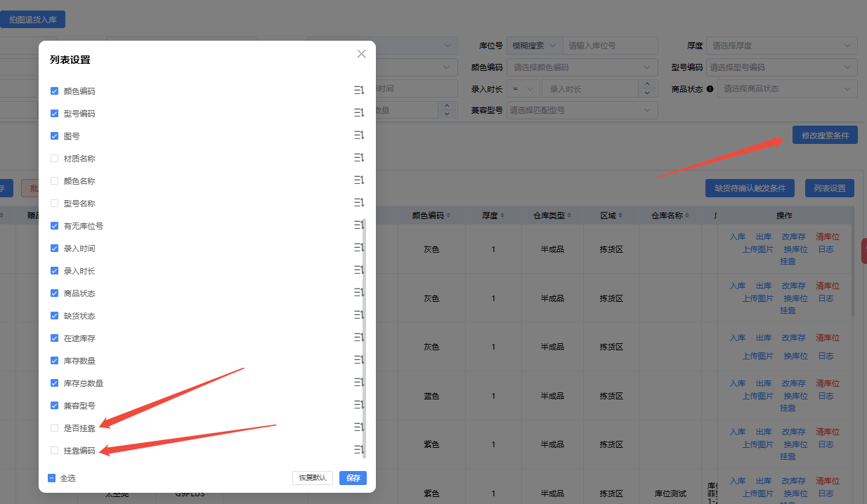
Task: Click the info icon beside 商品状态
Action: 710,89
